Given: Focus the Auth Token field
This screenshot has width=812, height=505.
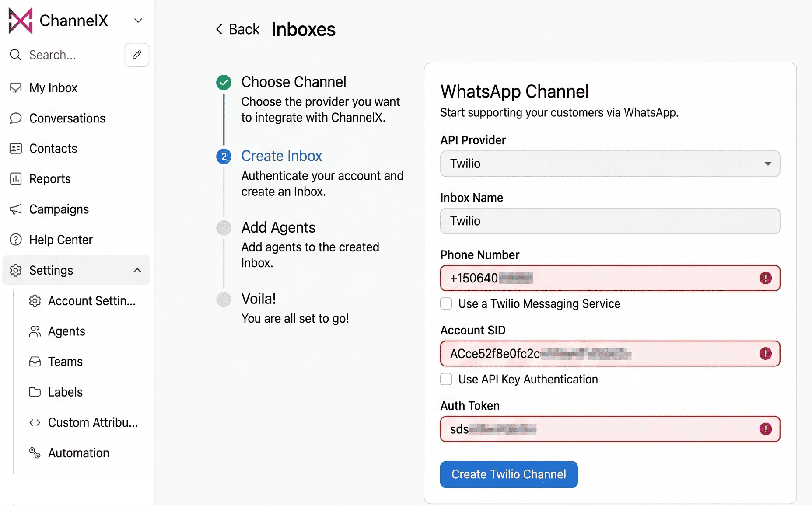Looking at the screenshot, I should coord(610,429).
